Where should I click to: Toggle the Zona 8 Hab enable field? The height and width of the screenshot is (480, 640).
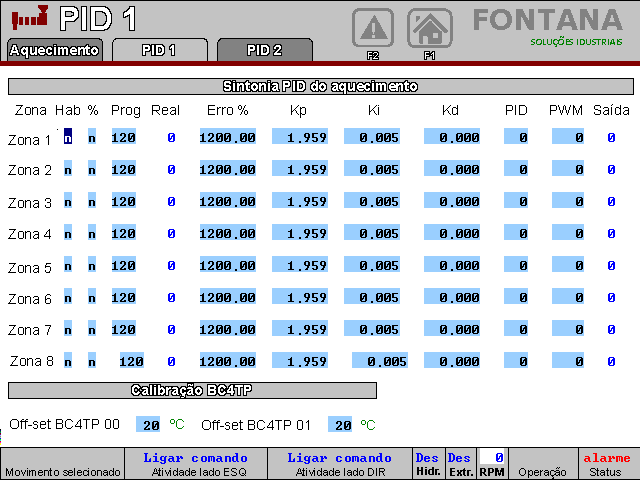coord(68,361)
